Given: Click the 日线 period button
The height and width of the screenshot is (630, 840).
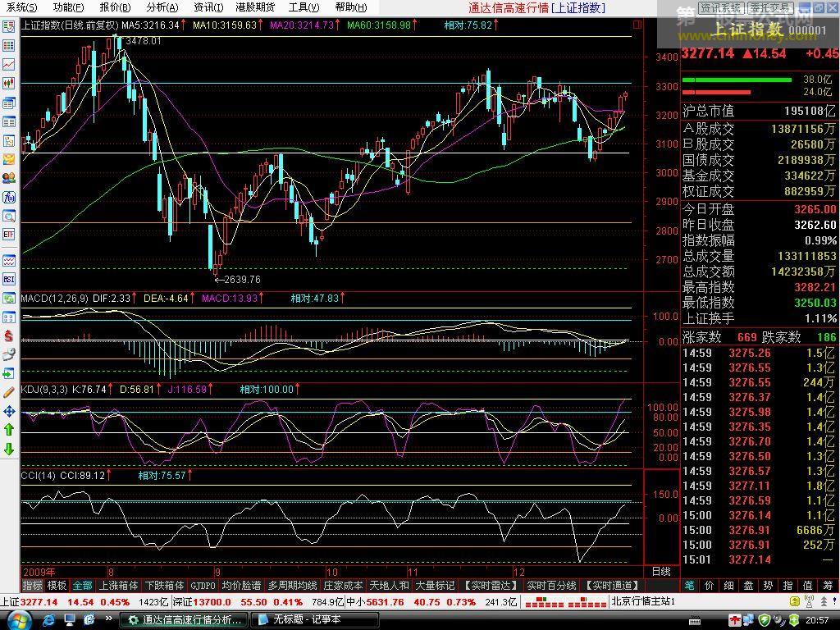Looking at the screenshot, I should [661, 572].
